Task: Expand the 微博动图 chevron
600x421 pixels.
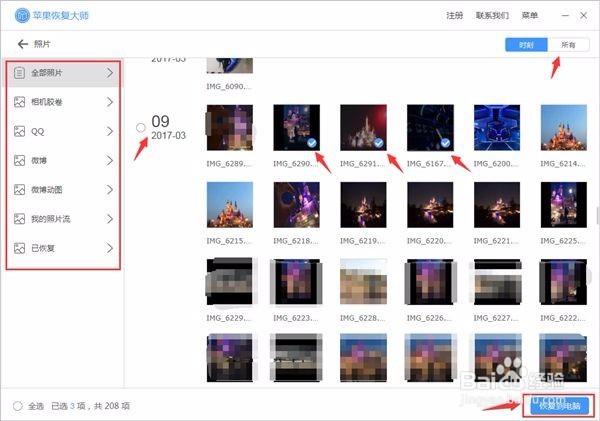Action: click(x=110, y=189)
